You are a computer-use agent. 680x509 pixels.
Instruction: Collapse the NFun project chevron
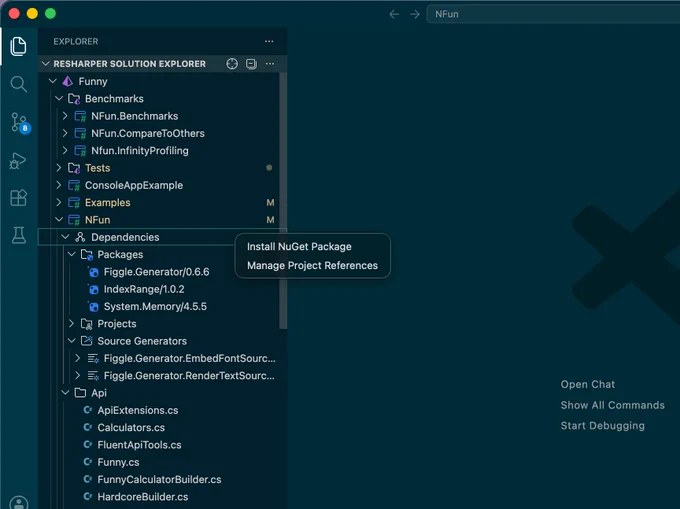coord(59,220)
